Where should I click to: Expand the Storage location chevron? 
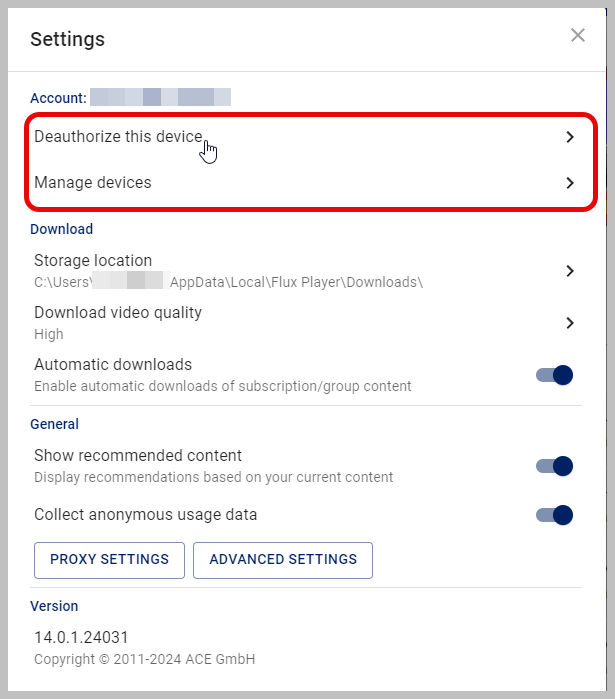570,271
